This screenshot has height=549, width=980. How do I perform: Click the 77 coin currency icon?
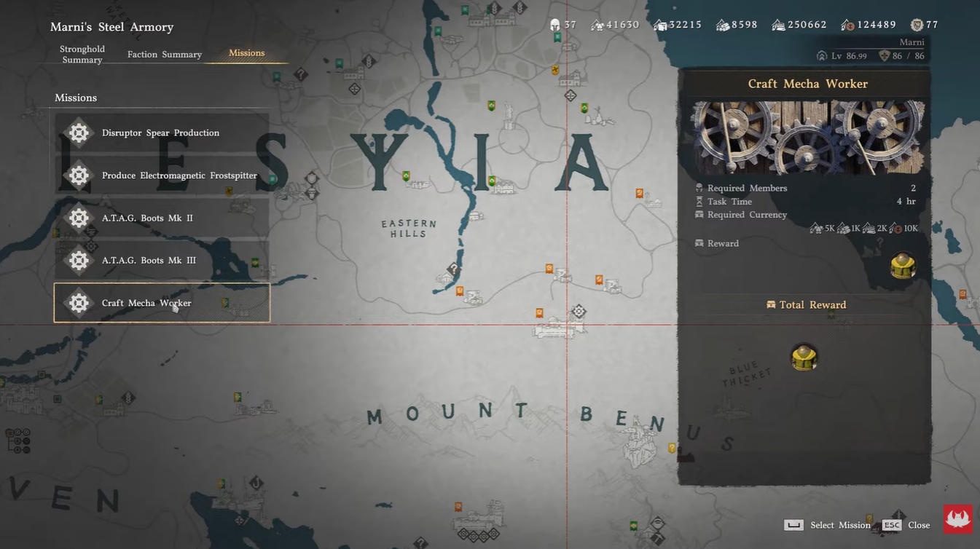coord(917,25)
